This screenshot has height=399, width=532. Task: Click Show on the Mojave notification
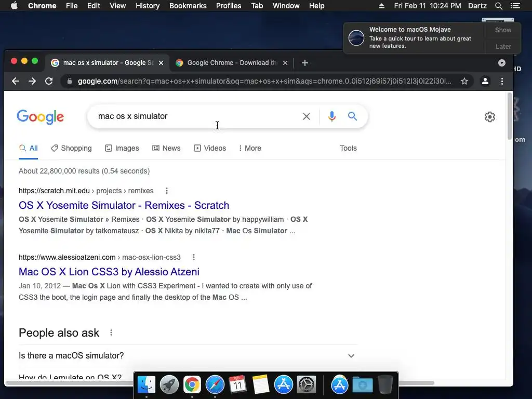[x=503, y=30]
